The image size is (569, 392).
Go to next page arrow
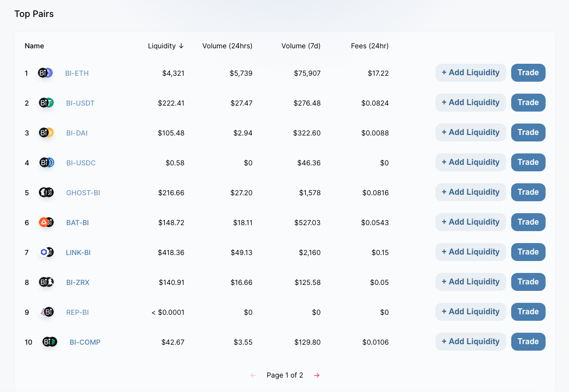(316, 376)
